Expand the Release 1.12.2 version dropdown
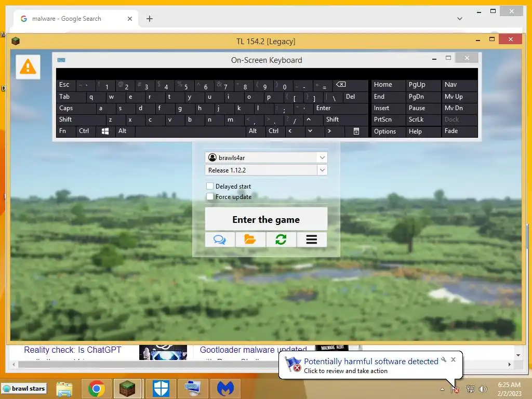 click(322, 170)
